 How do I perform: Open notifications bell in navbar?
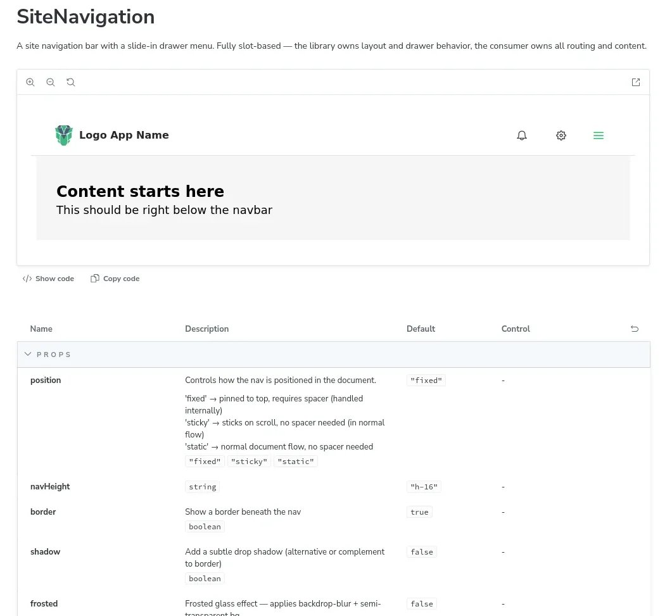pos(521,135)
